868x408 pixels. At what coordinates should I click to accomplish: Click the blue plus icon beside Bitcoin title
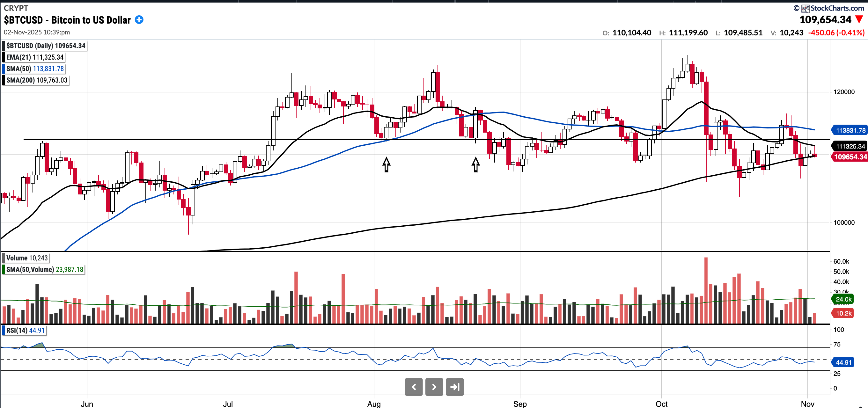tap(139, 20)
